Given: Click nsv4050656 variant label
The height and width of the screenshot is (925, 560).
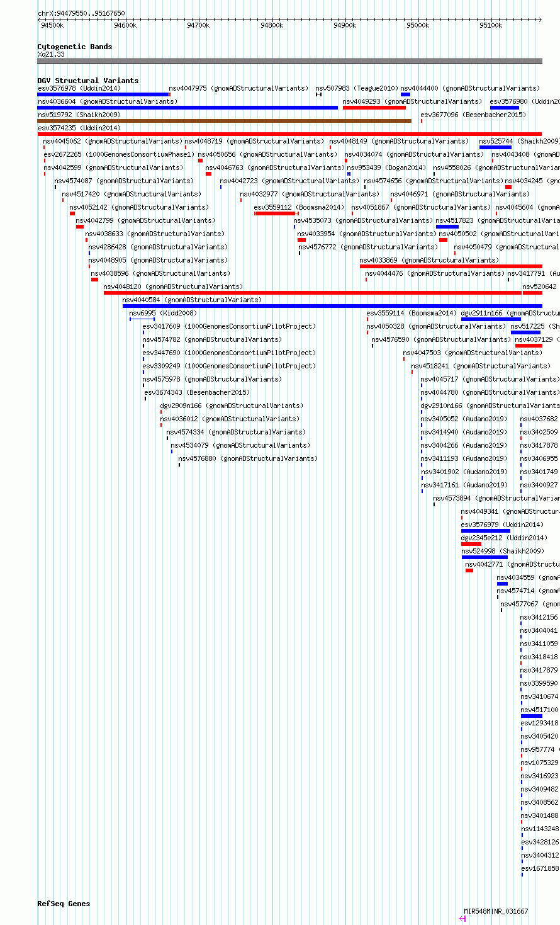Looking at the screenshot, I should (x=267, y=154).
